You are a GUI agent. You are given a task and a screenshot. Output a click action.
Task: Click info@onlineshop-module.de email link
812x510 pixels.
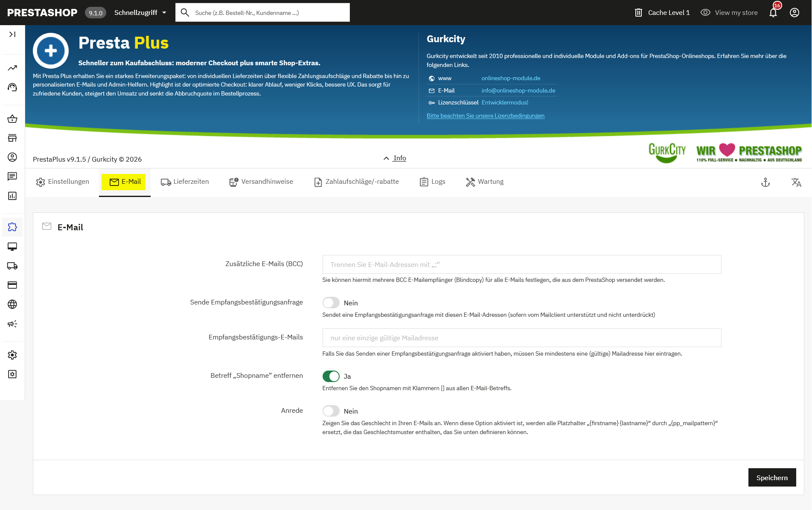pyautogui.click(x=518, y=90)
